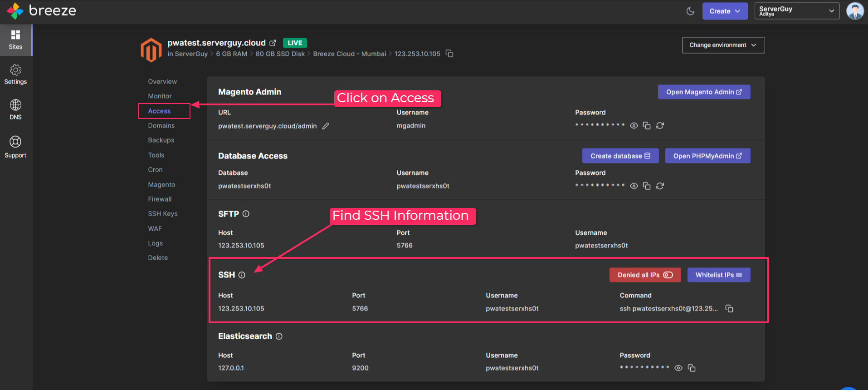Open the Delete menu item
This screenshot has width=868, height=390.
(x=158, y=258)
